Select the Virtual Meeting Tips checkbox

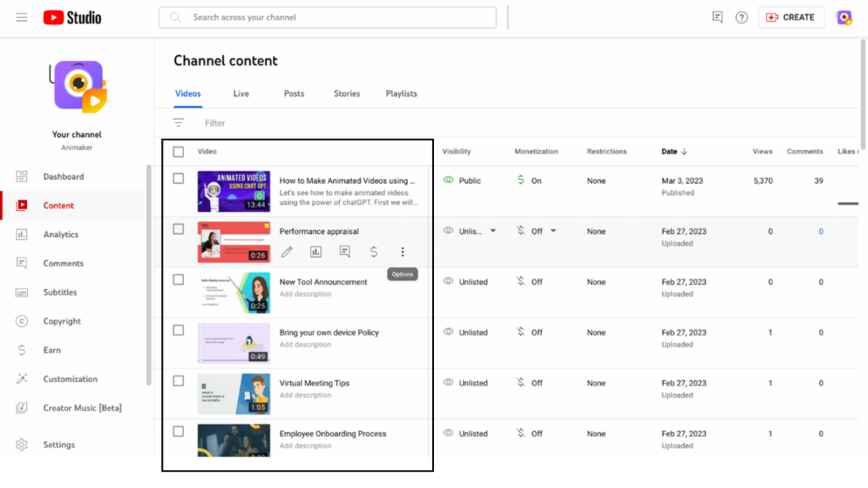[x=178, y=381]
